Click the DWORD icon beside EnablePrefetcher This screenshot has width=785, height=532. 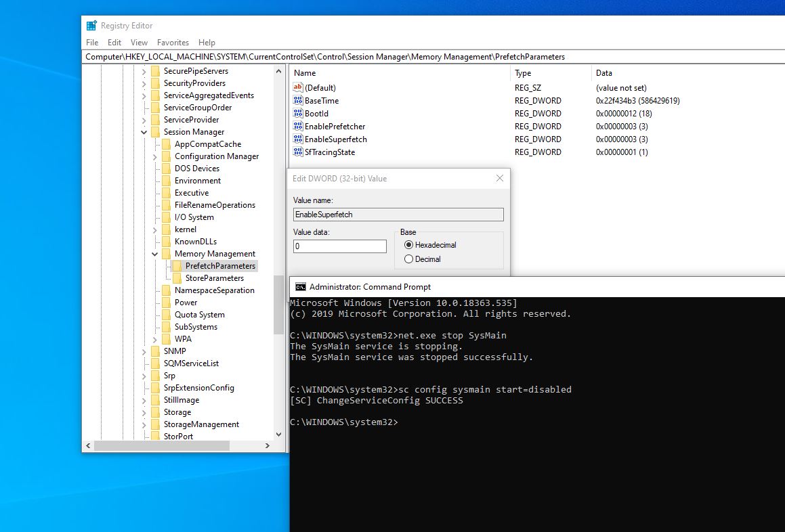click(x=297, y=126)
